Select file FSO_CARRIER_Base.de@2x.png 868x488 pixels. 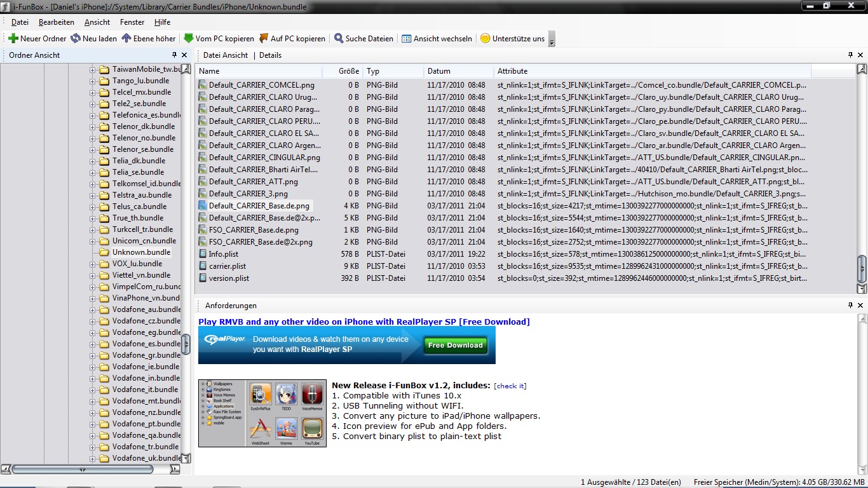tap(261, 241)
